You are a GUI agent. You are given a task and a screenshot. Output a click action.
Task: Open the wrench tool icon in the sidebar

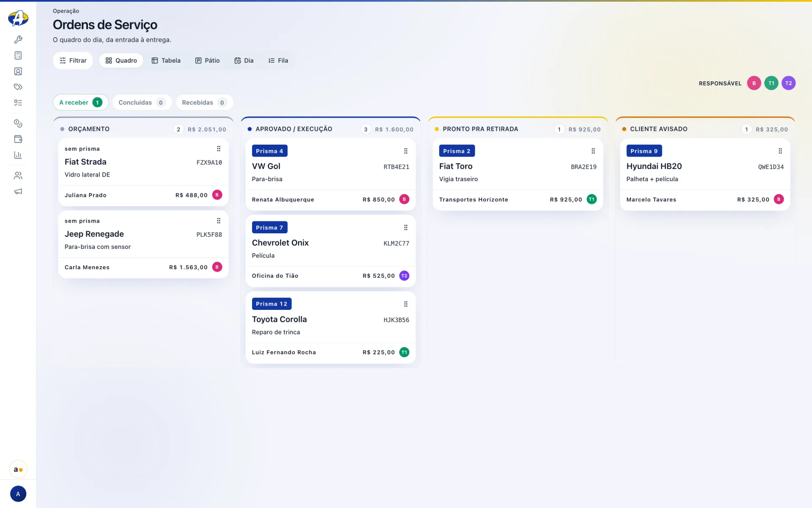18,39
